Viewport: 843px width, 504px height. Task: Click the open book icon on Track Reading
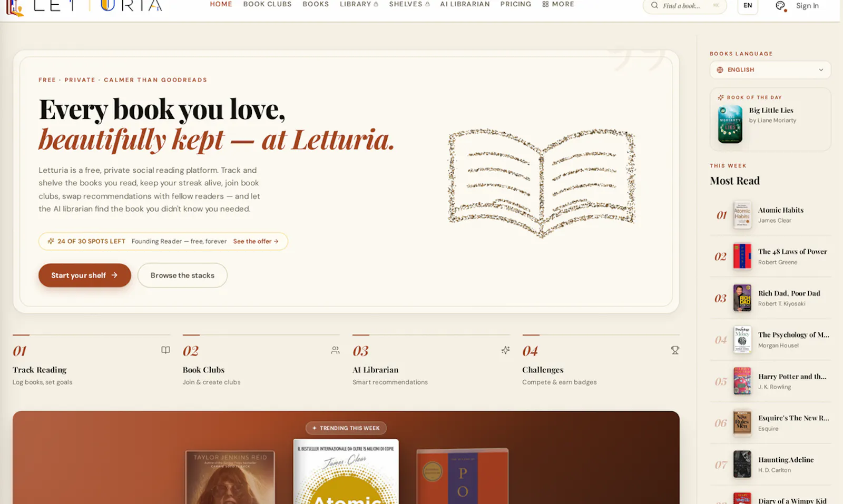165,350
